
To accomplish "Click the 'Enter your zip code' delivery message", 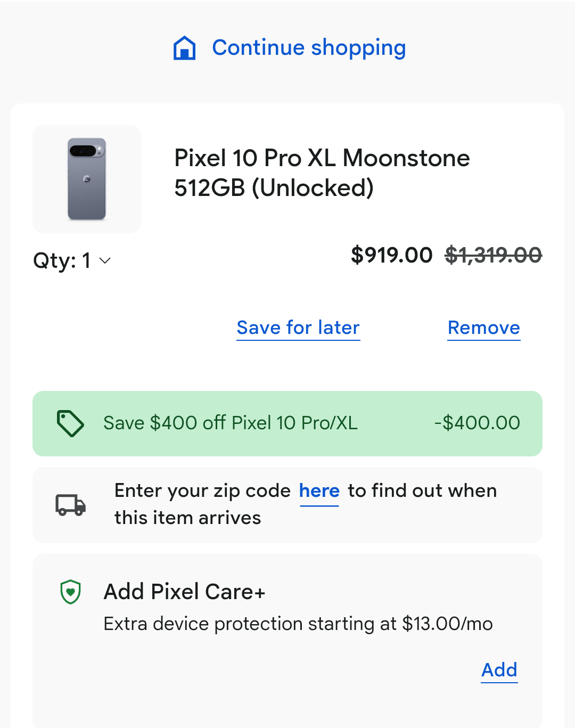I will 202,491.
